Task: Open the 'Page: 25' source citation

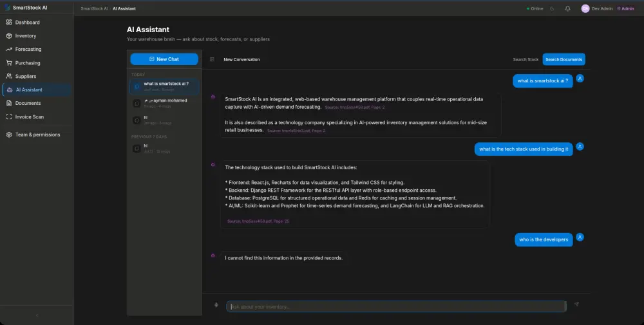Action: [x=258, y=221]
